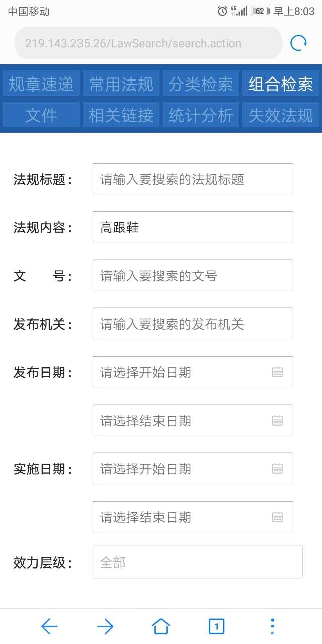322x644 pixels.
Task: Go back using the browser back arrow
Action: 49,626
